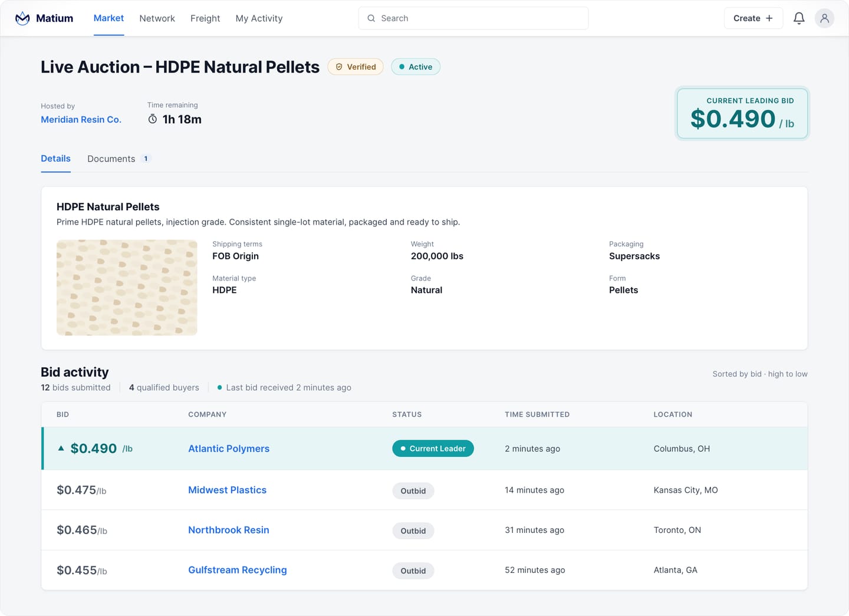Click the STATUS column header
Screen dimensions: 849x616
point(407,414)
